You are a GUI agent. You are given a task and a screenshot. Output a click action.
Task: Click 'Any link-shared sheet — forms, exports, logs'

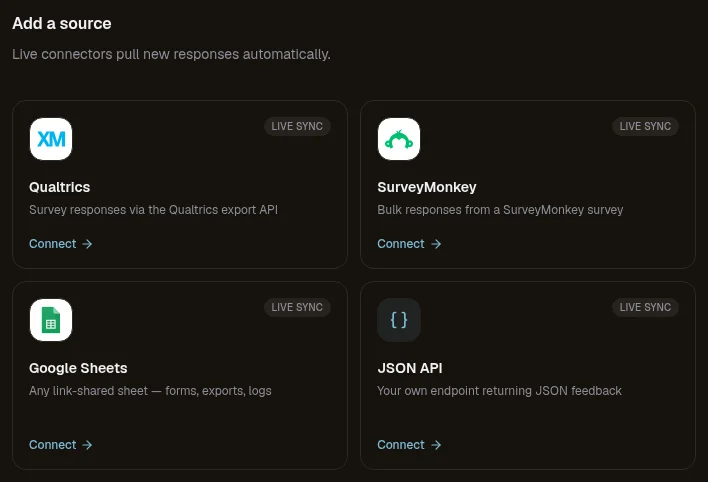pos(150,391)
